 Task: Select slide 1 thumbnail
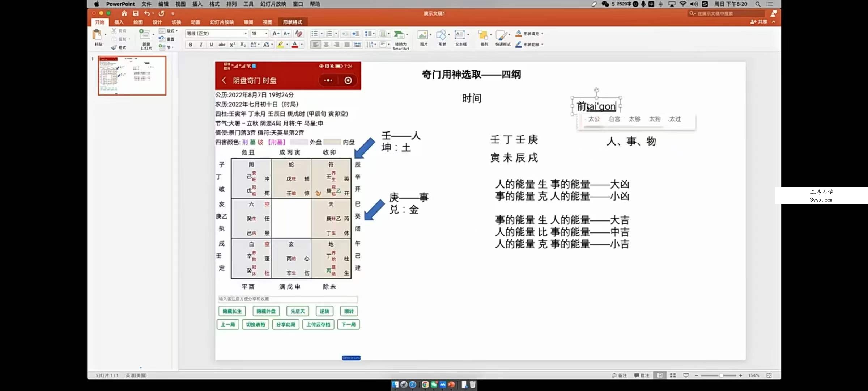point(132,75)
